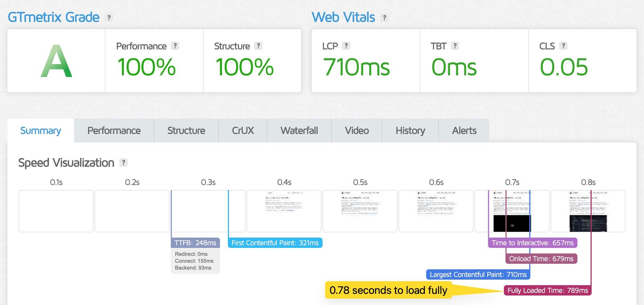This screenshot has height=305, width=644.
Task: Click the CLS value 0.05
Action: [564, 67]
